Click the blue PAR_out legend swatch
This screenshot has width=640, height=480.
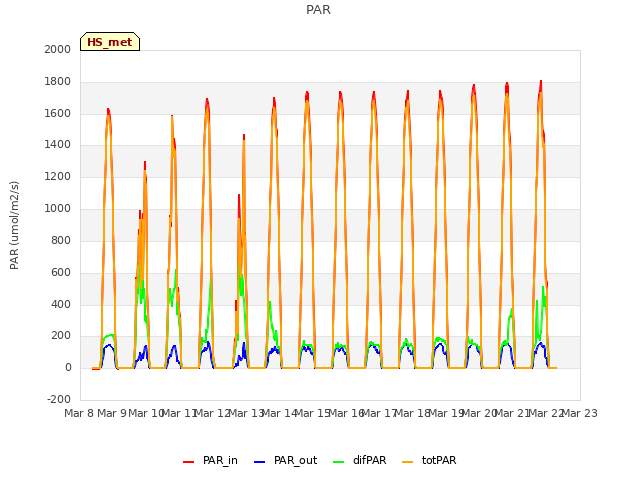click(x=260, y=462)
